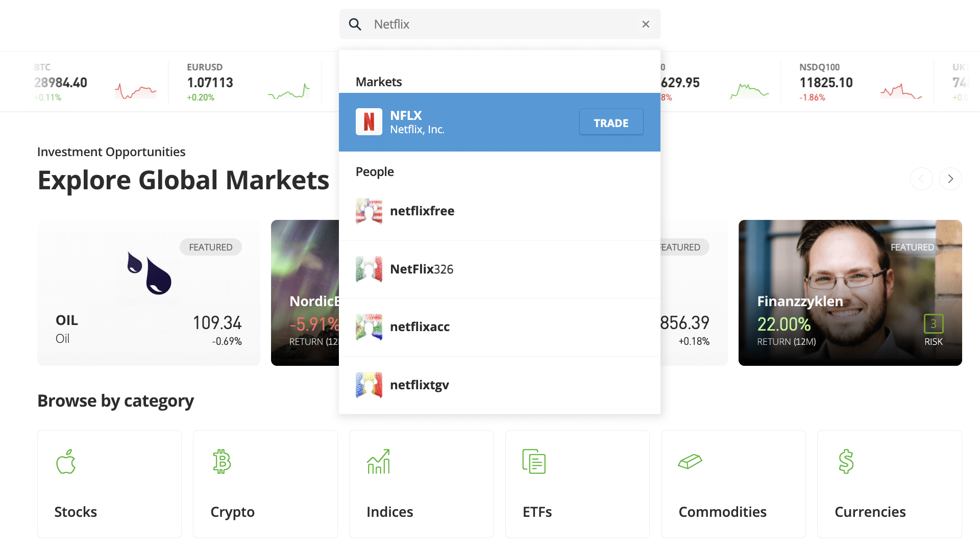Open the Finanzzyklen featured investor card
The height and width of the screenshot is (550, 980).
tap(850, 293)
